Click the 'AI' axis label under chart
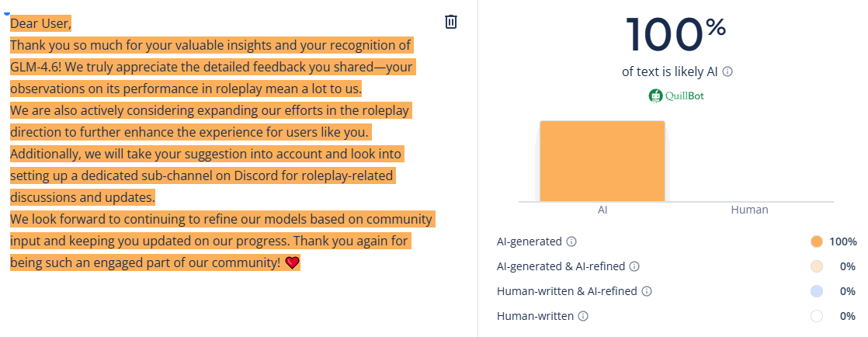This screenshot has width=868, height=337. click(x=602, y=210)
